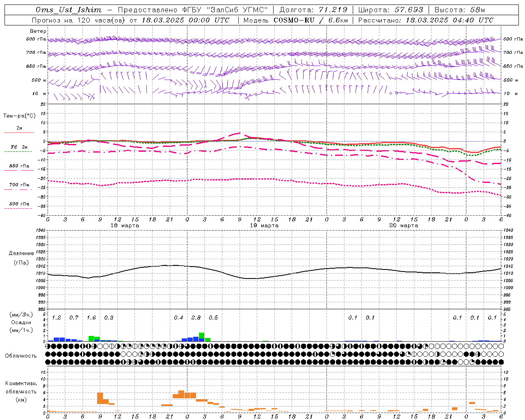Select the Давление pressure panel label
The height and width of the screenshot is (420, 525).
21,253
